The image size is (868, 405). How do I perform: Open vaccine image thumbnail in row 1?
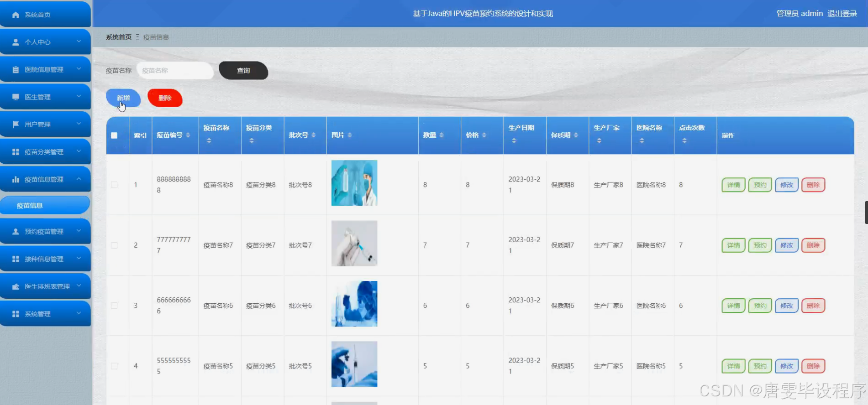coord(354,183)
